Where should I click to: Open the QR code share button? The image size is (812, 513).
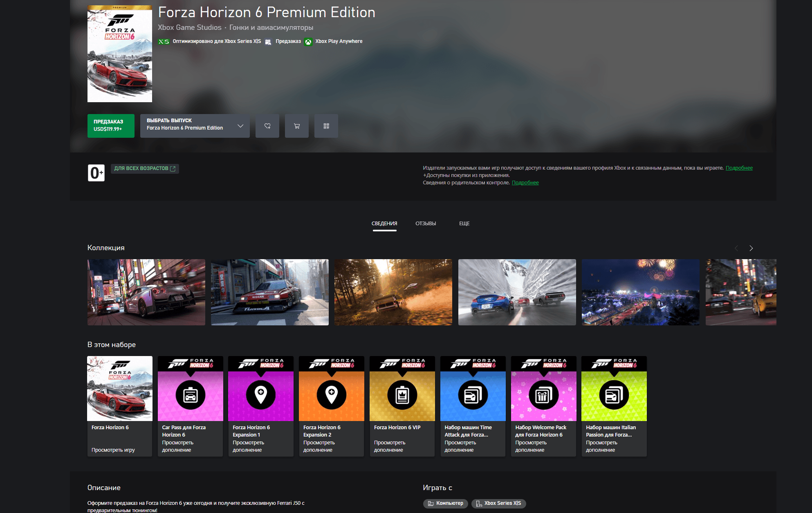click(326, 126)
